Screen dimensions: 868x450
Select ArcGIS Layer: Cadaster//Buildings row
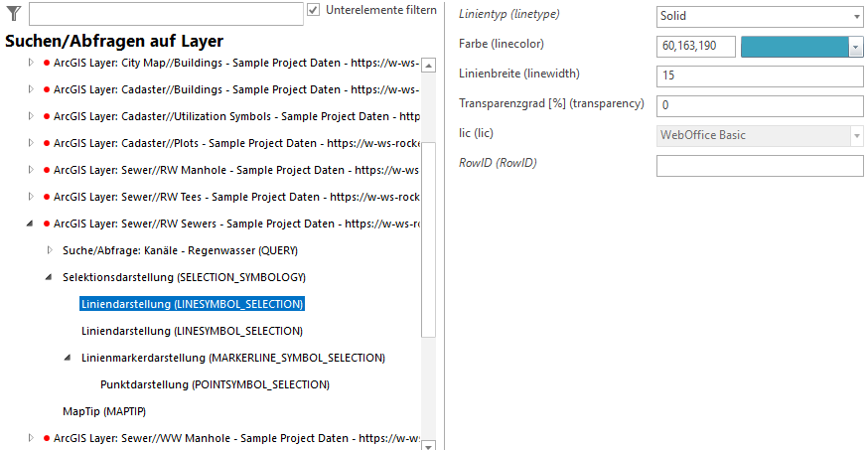pos(235,89)
